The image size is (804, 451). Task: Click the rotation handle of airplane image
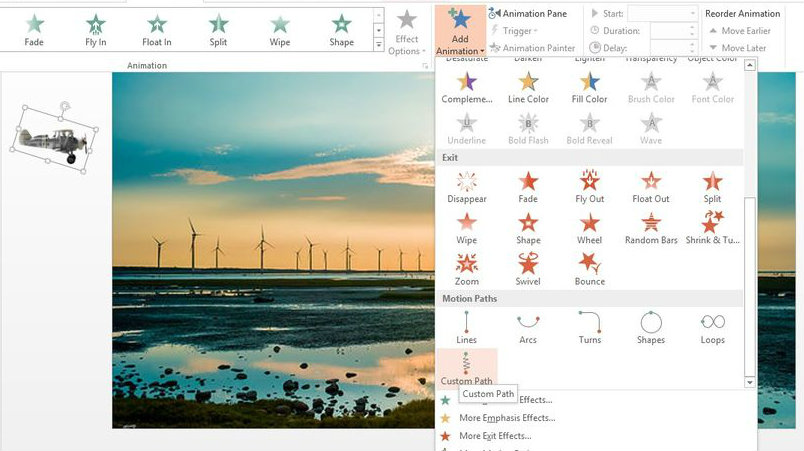coord(65,107)
